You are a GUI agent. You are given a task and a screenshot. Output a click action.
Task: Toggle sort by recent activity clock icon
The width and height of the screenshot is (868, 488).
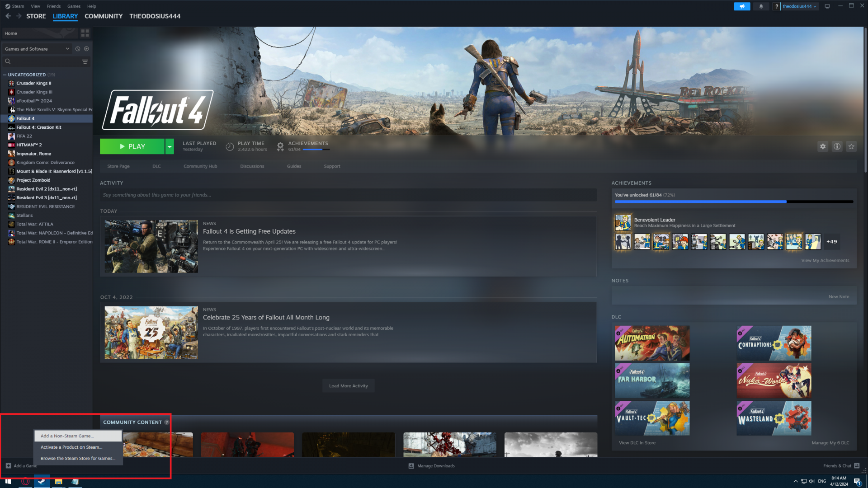[x=78, y=49]
